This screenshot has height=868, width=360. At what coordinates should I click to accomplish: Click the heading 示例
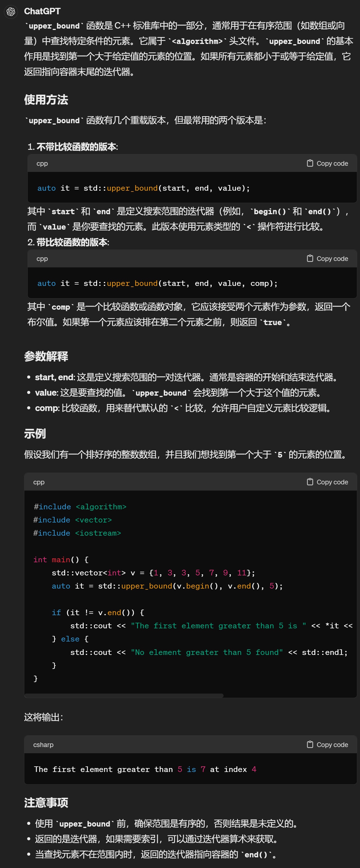click(x=35, y=434)
